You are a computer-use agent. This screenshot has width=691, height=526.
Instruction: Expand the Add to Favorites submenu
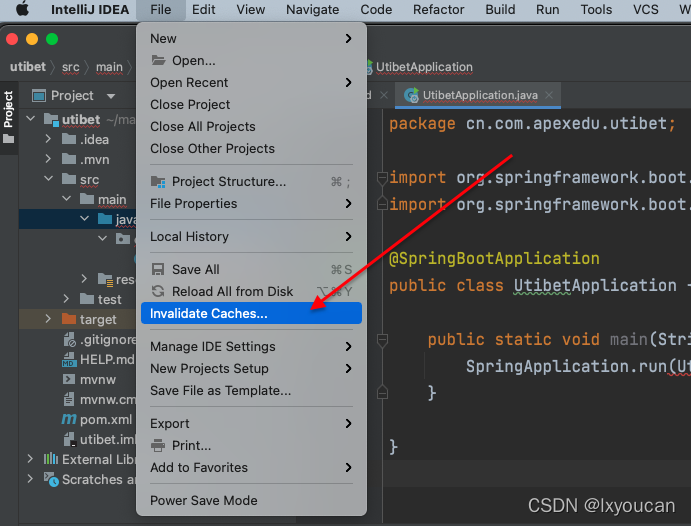251,468
